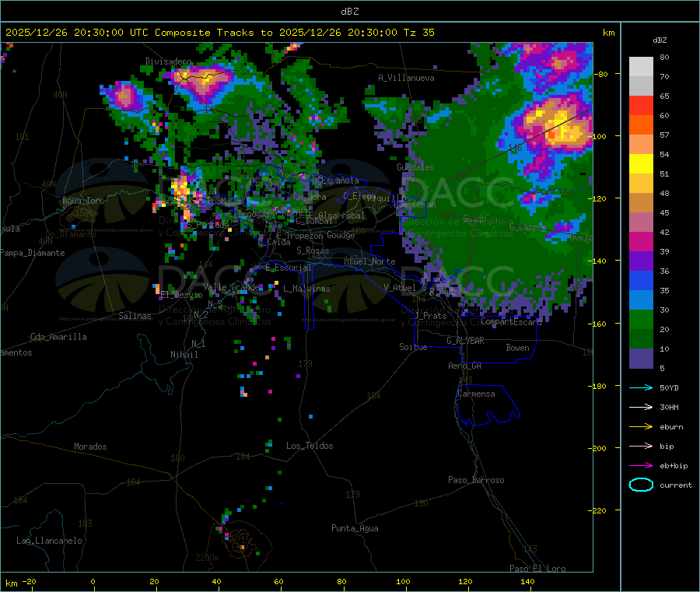Click the Valle_Grande map label
Image resolution: width=700 pixels, height=592 pixels.
pyautogui.click(x=231, y=286)
